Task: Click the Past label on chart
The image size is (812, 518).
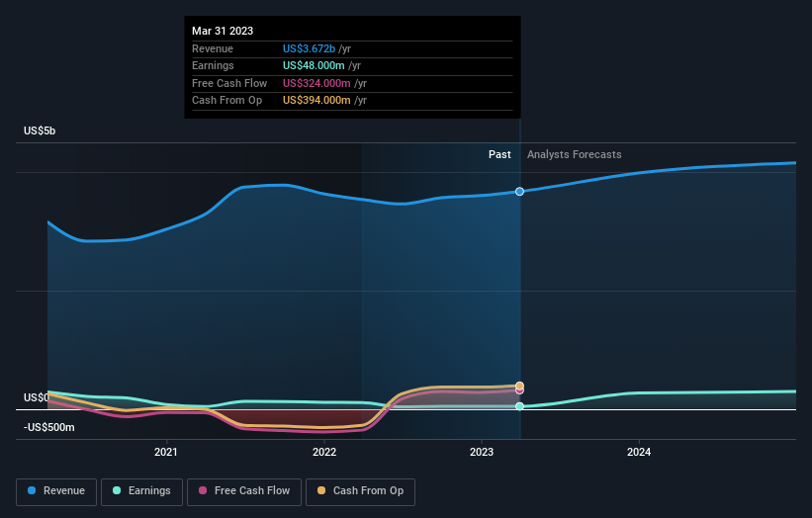Action: (x=499, y=154)
